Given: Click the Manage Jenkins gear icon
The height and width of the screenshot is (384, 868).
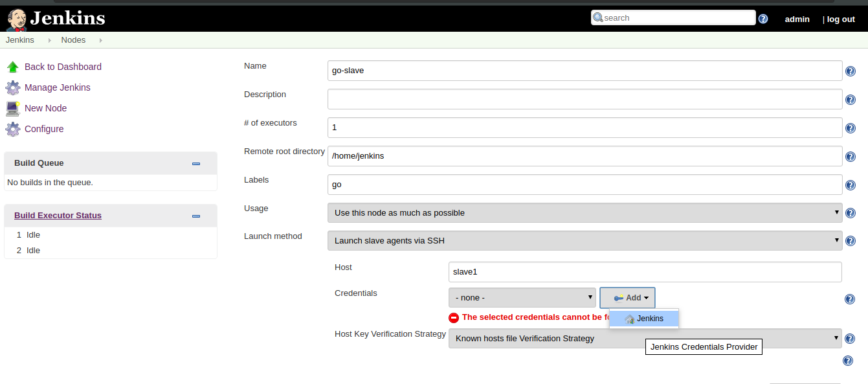Looking at the screenshot, I should tap(13, 87).
